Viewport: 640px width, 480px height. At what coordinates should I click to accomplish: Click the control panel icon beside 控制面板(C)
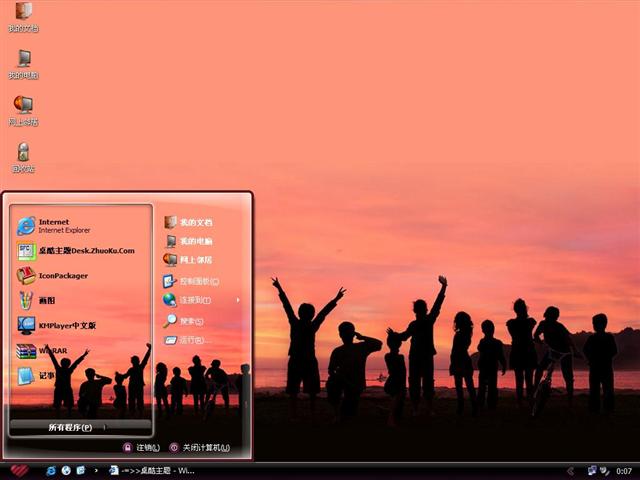169,281
